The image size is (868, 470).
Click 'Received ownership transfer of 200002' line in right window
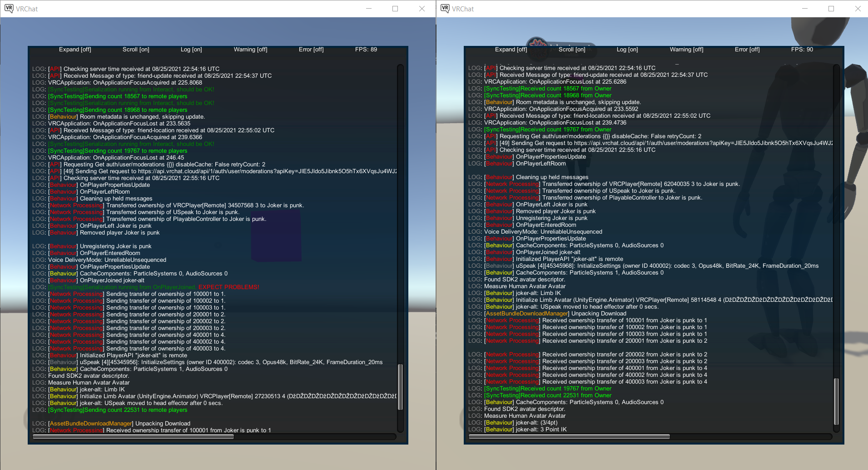[x=588, y=355]
